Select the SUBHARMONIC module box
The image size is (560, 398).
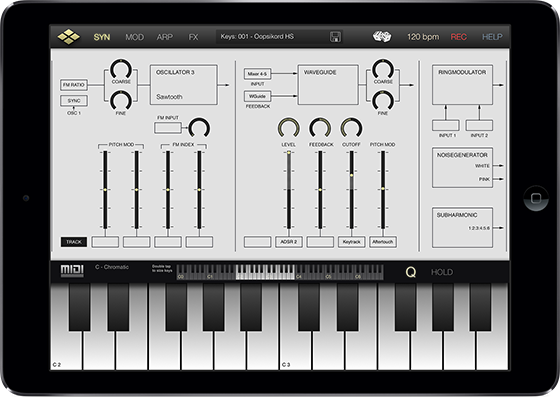[x=462, y=227]
